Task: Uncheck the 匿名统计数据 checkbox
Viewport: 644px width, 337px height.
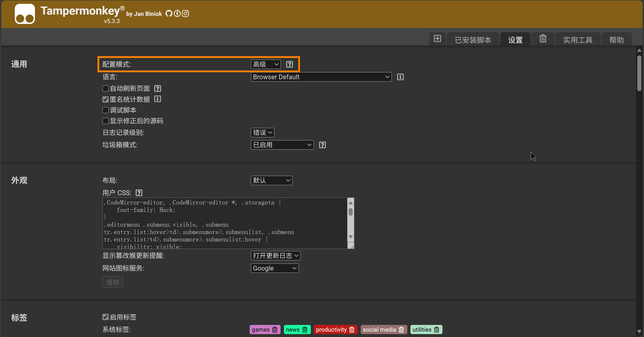Action: (105, 99)
